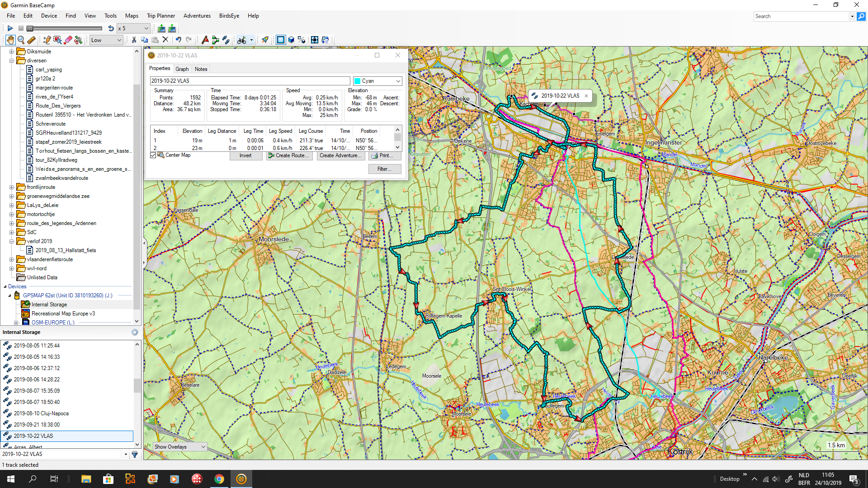Screen dimensions: 868x488
Task: Open the map detail Low dropdown
Action: (106, 40)
